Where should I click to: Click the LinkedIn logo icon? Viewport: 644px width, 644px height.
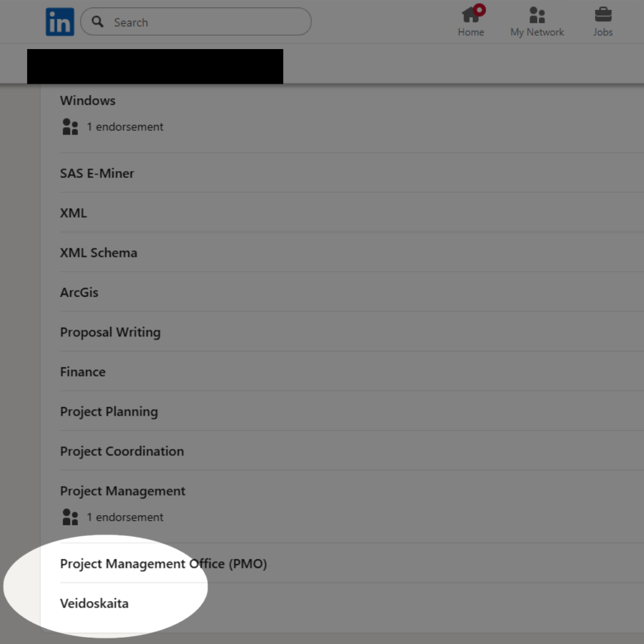click(x=60, y=22)
